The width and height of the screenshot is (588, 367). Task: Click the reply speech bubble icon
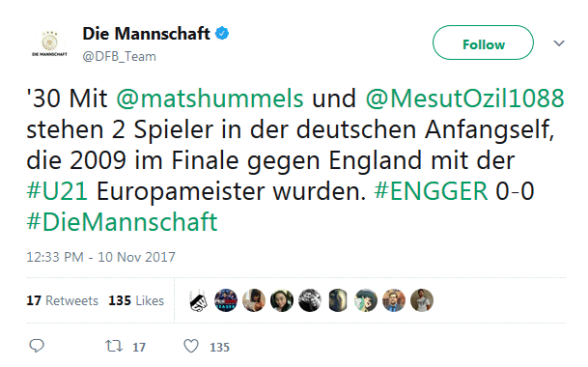37,346
